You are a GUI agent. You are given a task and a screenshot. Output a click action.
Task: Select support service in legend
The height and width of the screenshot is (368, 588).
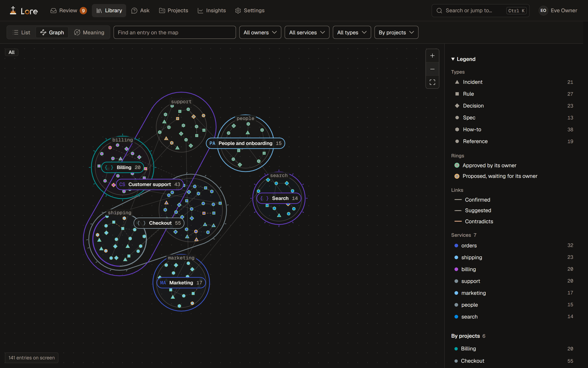514,281
